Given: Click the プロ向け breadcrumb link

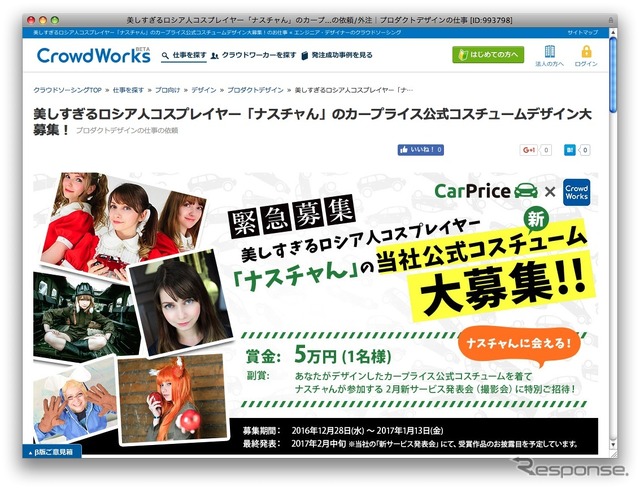Looking at the screenshot, I should point(167,90).
